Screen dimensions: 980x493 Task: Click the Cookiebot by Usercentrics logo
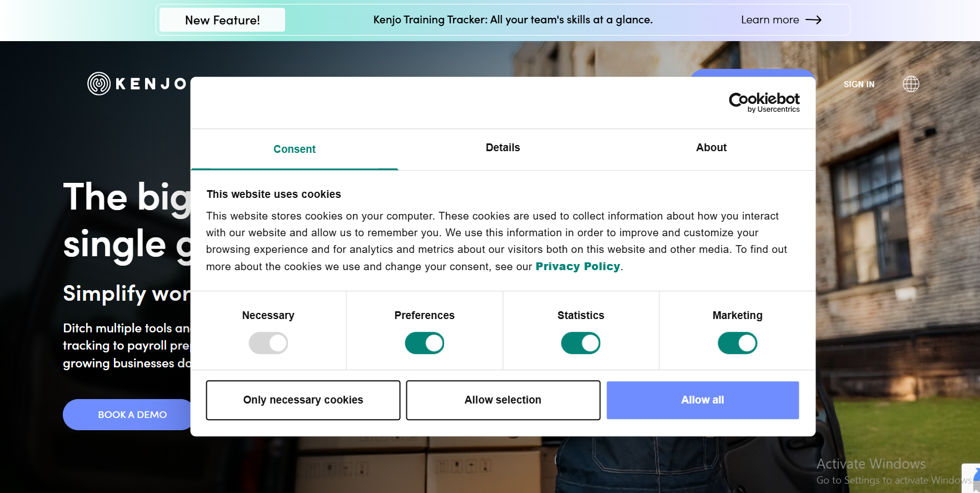coord(764,102)
